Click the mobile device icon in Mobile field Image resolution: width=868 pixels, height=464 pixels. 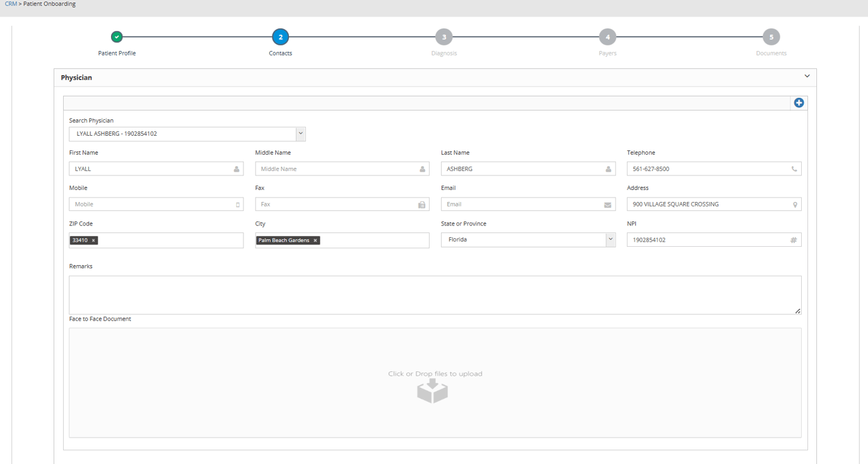pos(237,205)
